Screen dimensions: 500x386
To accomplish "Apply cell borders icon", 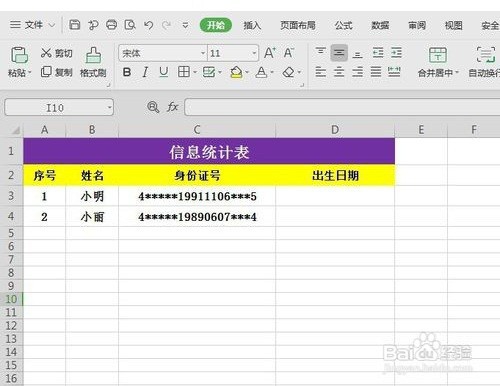I will (x=184, y=72).
